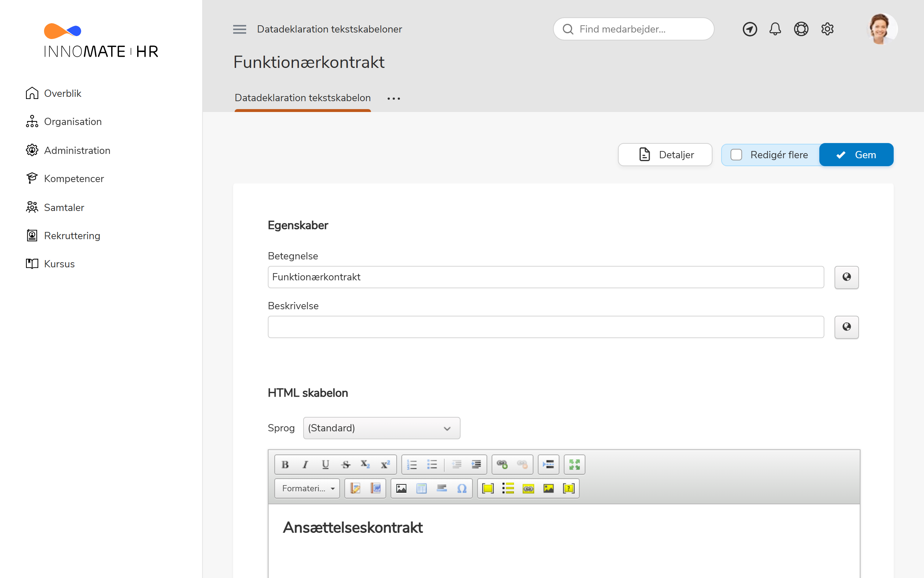Tick the Redigér flere checkbox
This screenshot has width=924, height=578.
(x=736, y=155)
